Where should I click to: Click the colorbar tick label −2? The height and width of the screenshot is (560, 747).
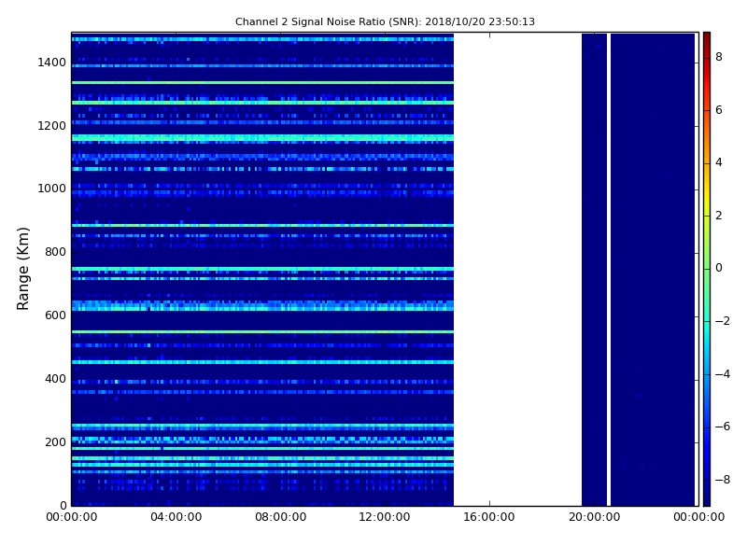(723, 321)
